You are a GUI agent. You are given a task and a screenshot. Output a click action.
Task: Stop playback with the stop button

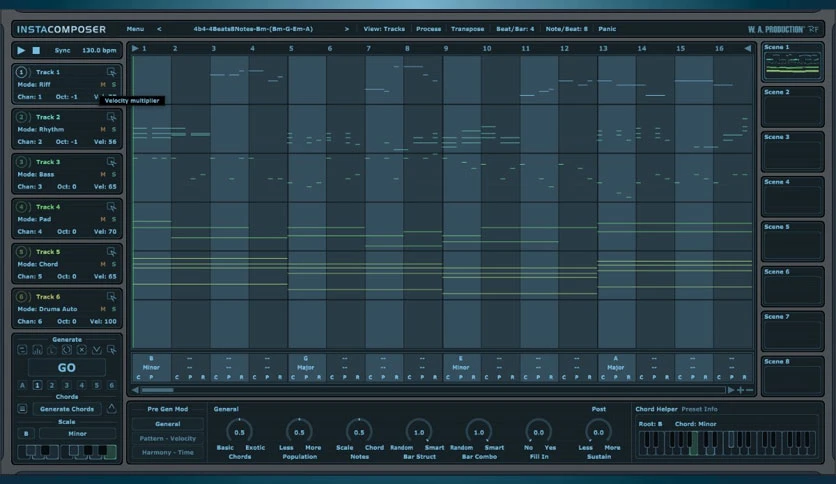pos(36,50)
